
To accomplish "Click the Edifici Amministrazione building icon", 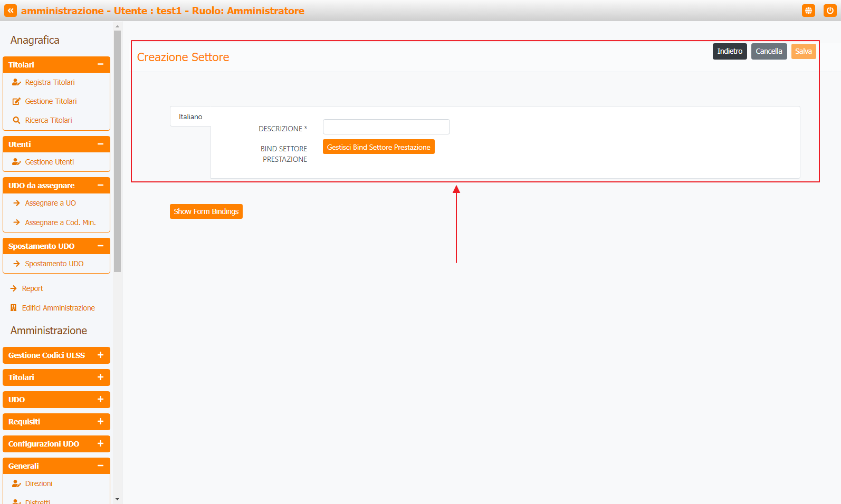I will 14,308.
